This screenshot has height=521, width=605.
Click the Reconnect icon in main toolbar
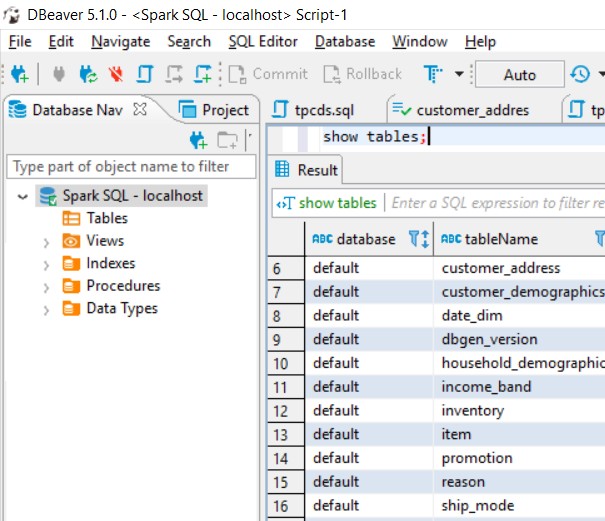(88, 74)
